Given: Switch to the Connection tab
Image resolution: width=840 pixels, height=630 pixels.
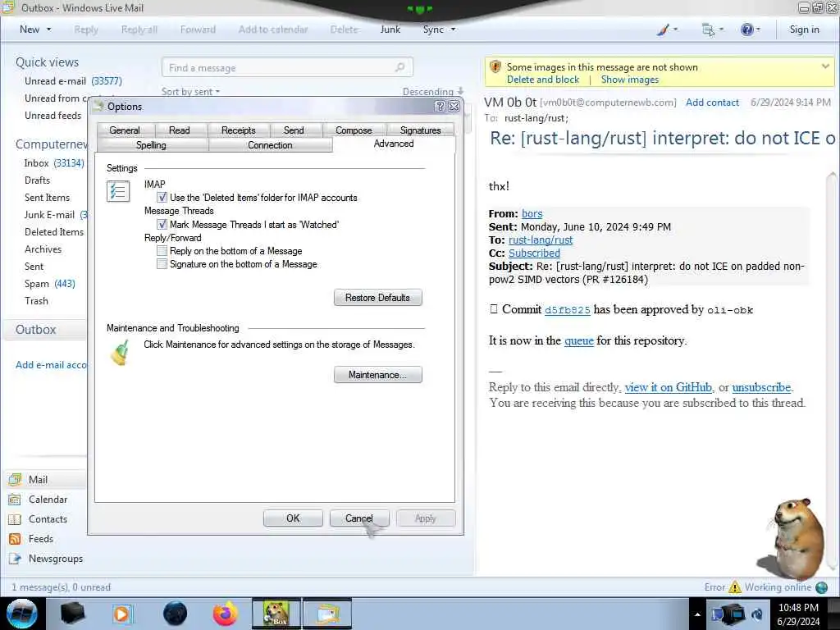Looking at the screenshot, I should 270,145.
